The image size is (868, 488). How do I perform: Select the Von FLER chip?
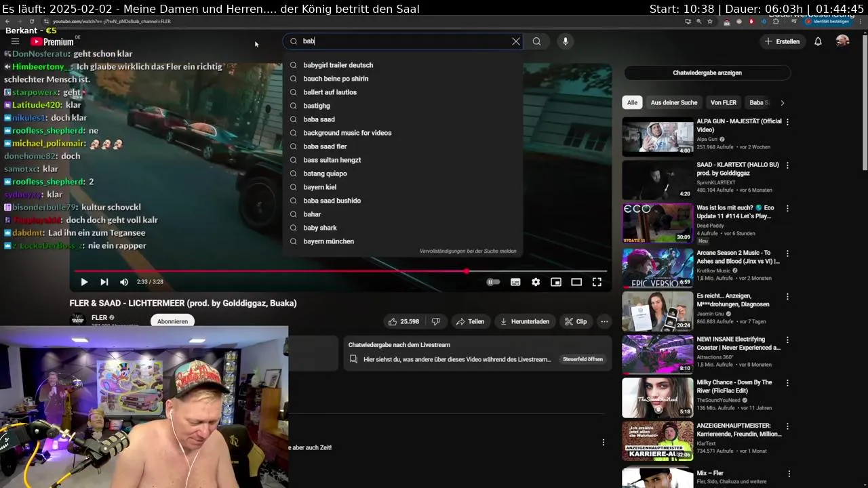pos(724,102)
